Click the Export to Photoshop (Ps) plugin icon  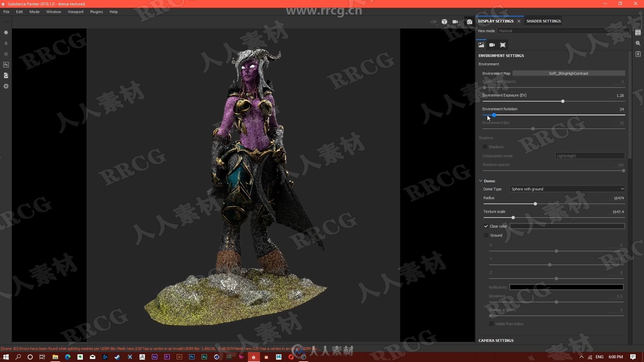point(6,65)
